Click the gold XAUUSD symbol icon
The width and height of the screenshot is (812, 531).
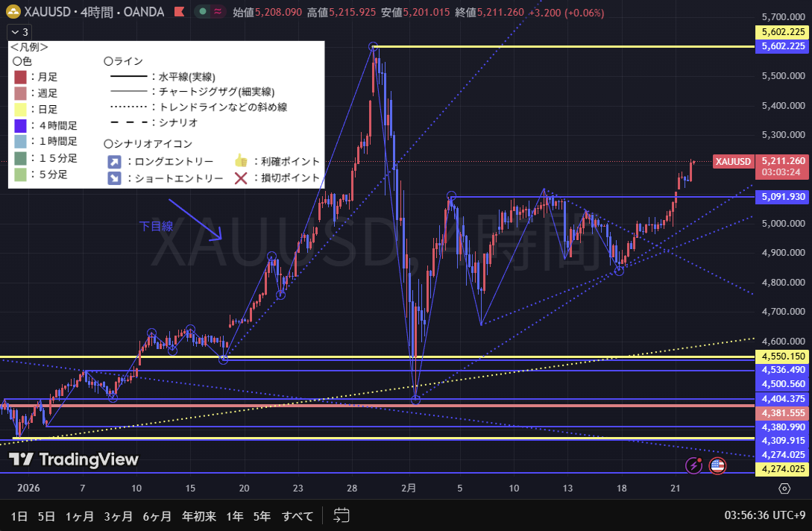pos(13,12)
